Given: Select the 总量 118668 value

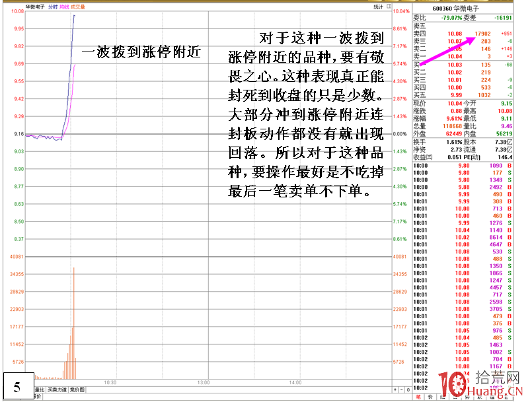Looking at the screenshot, I should 452,126.
